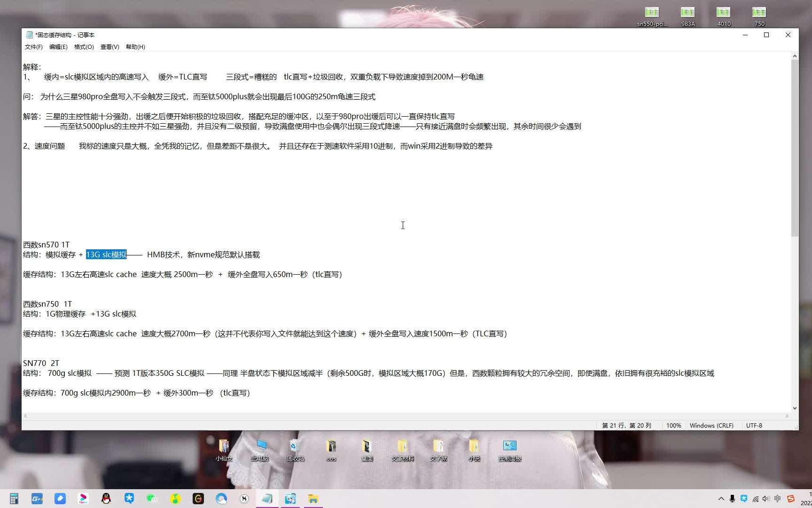Click the 100% zoom status entry
Image resolution: width=812 pixels, height=508 pixels.
(x=673, y=425)
